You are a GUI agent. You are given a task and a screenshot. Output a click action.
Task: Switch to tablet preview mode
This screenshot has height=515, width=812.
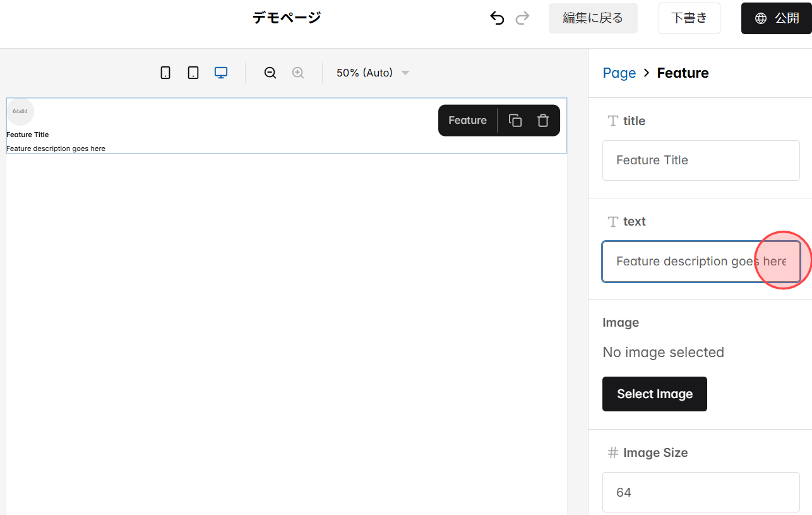[x=193, y=72]
